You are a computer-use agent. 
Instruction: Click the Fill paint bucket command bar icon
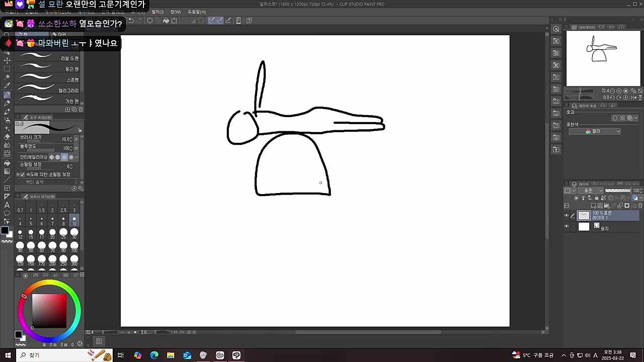[x=166, y=21]
